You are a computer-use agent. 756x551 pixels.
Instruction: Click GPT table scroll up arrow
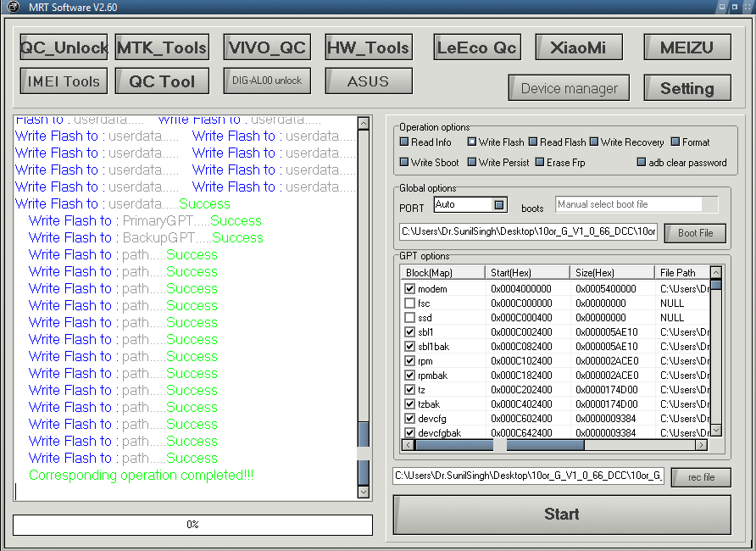coord(716,272)
